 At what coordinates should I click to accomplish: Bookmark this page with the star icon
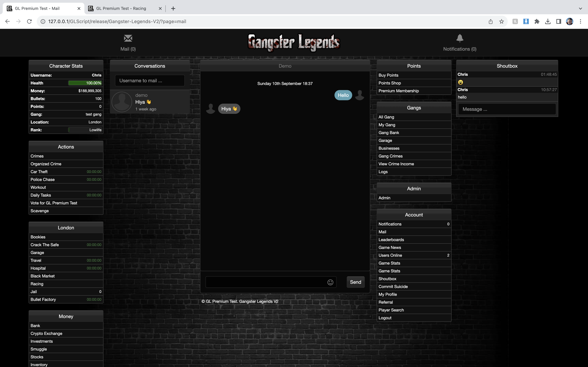[502, 22]
